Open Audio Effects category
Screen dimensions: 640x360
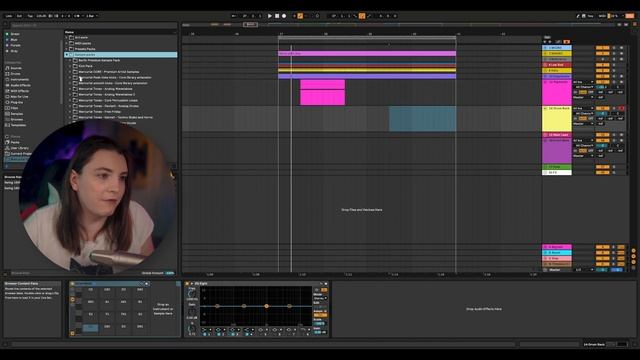pos(20,85)
